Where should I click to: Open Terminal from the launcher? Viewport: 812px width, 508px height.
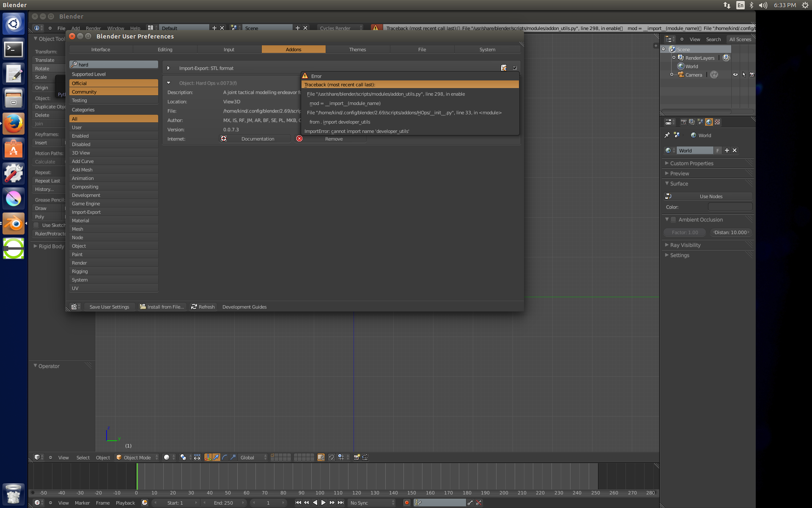click(x=14, y=49)
